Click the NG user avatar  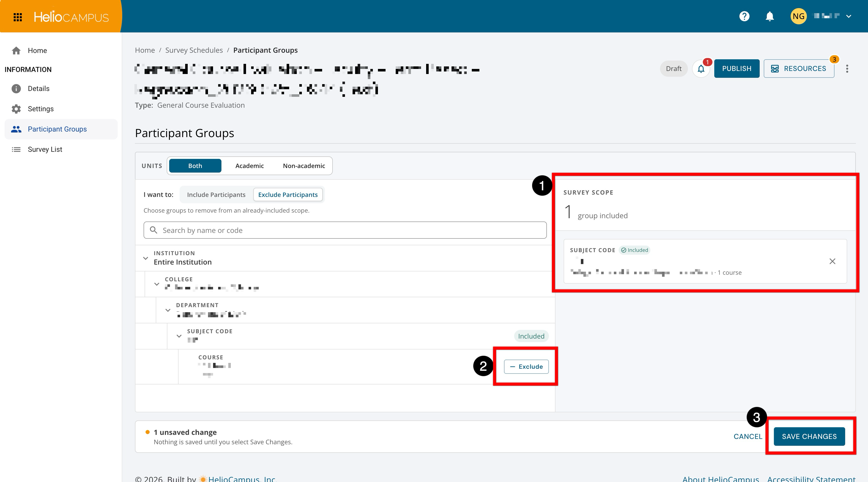798,16
